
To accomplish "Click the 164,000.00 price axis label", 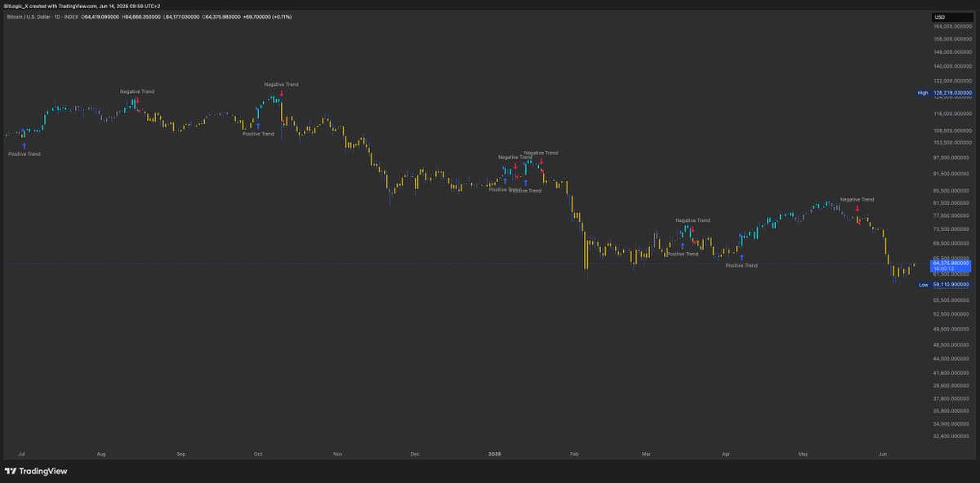I will coord(952,26).
